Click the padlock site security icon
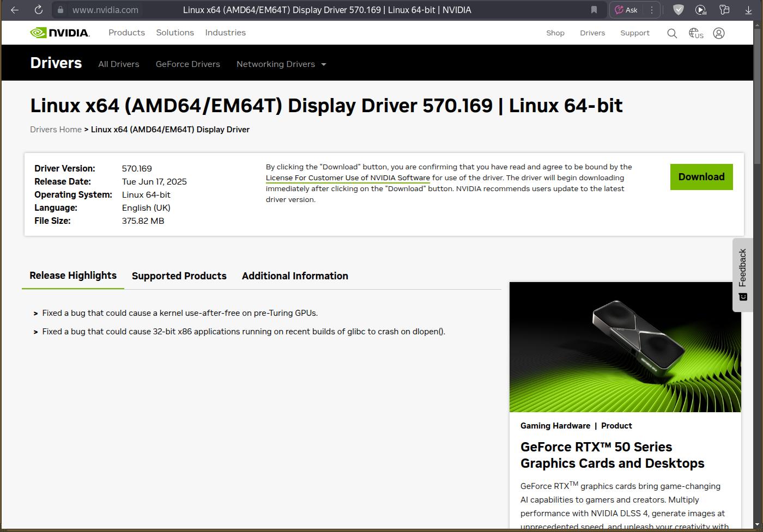This screenshot has width=763, height=532. tap(60, 10)
